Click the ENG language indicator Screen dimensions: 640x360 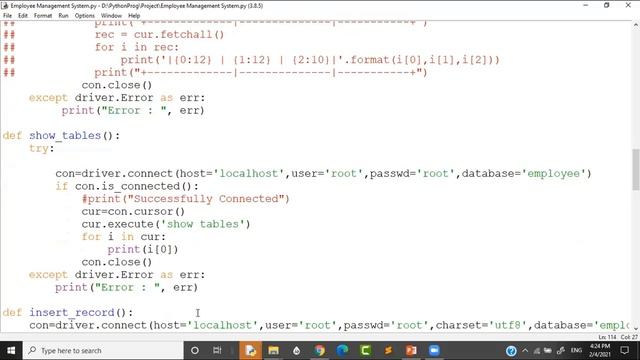coord(576,351)
